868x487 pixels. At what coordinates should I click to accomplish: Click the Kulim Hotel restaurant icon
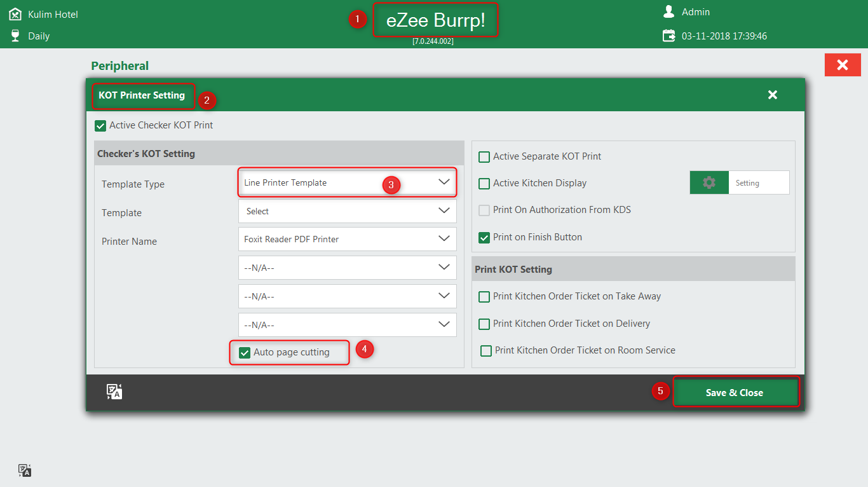pos(15,14)
